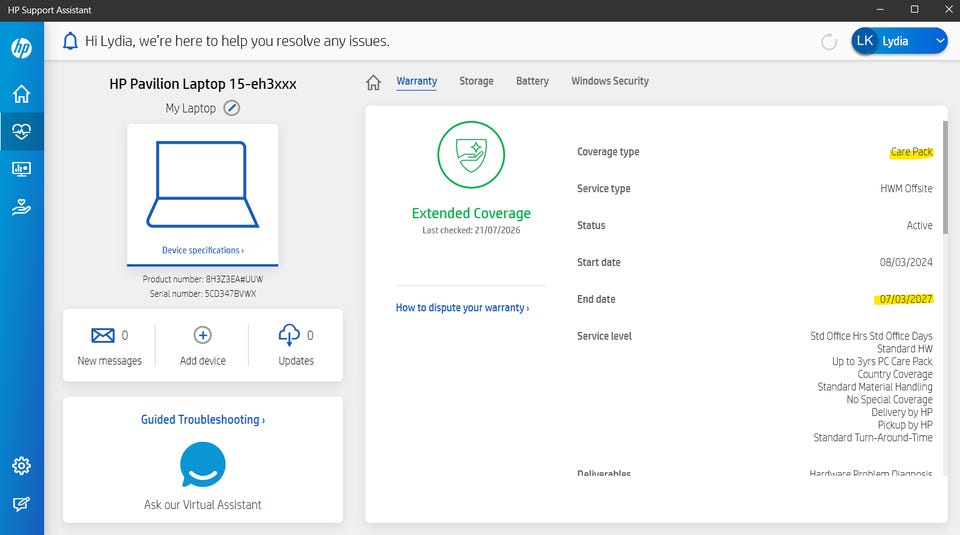Open Device specifications link
Image resolution: width=960 pixels, height=535 pixels.
203,250
